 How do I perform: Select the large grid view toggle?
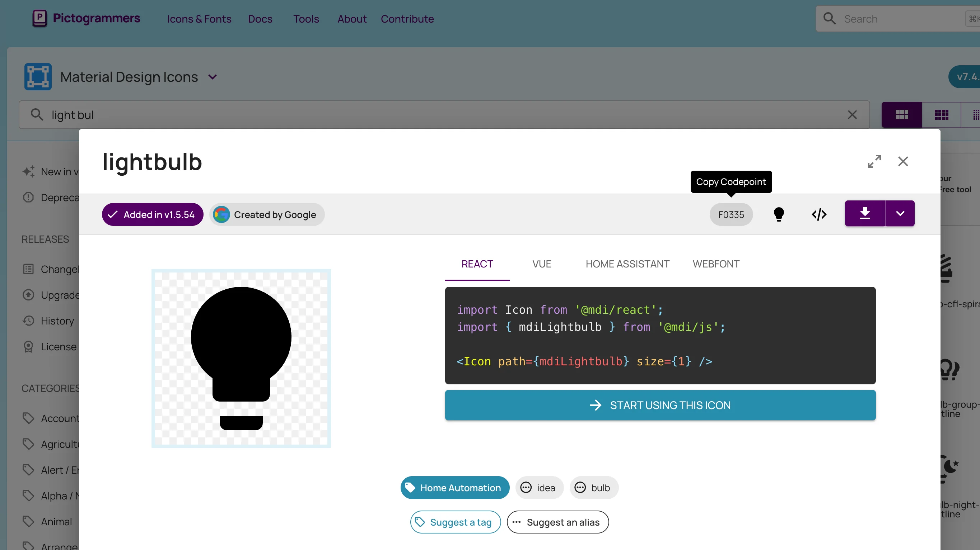901,115
